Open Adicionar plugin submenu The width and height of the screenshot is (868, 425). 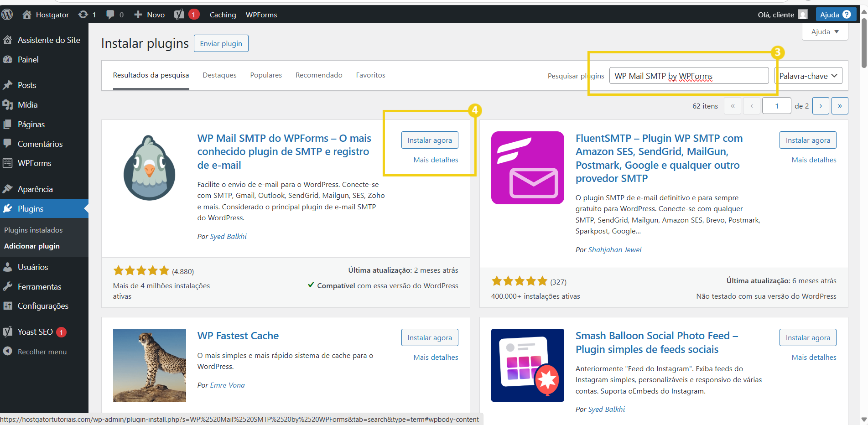pyautogui.click(x=32, y=246)
